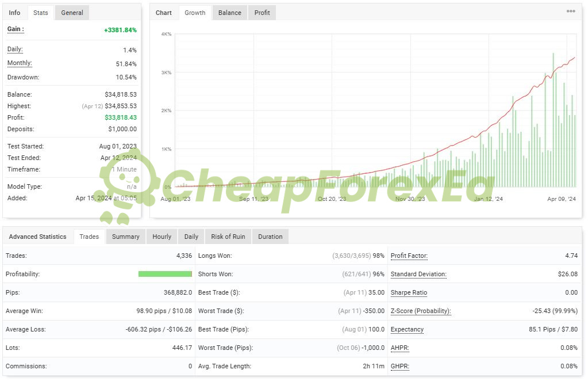Click the Pips value 368,882.0
Screen dimensions: 588x381
click(x=178, y=292)
